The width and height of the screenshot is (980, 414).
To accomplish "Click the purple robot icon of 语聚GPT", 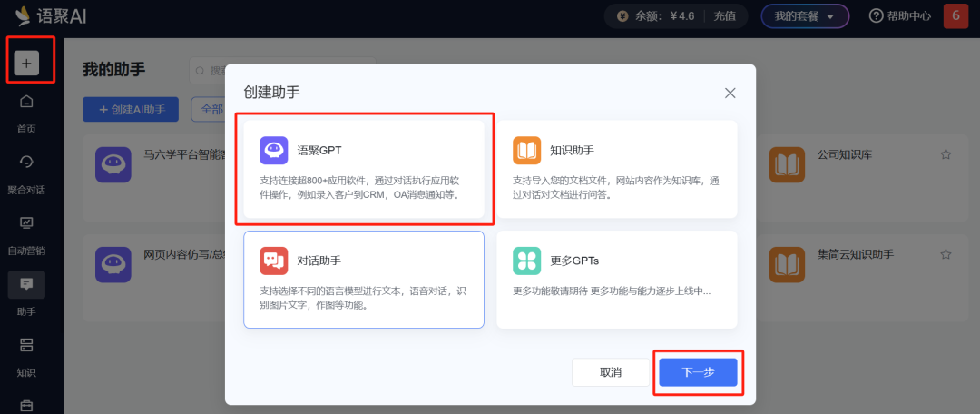I will (x=274, y=150).
